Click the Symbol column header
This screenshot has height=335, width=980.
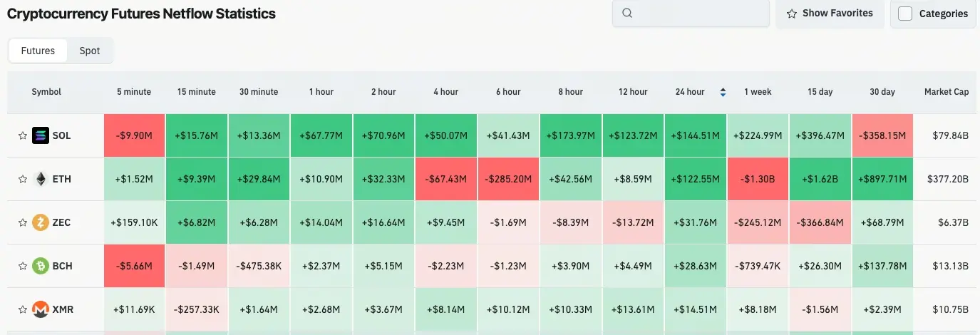point(46,92)
